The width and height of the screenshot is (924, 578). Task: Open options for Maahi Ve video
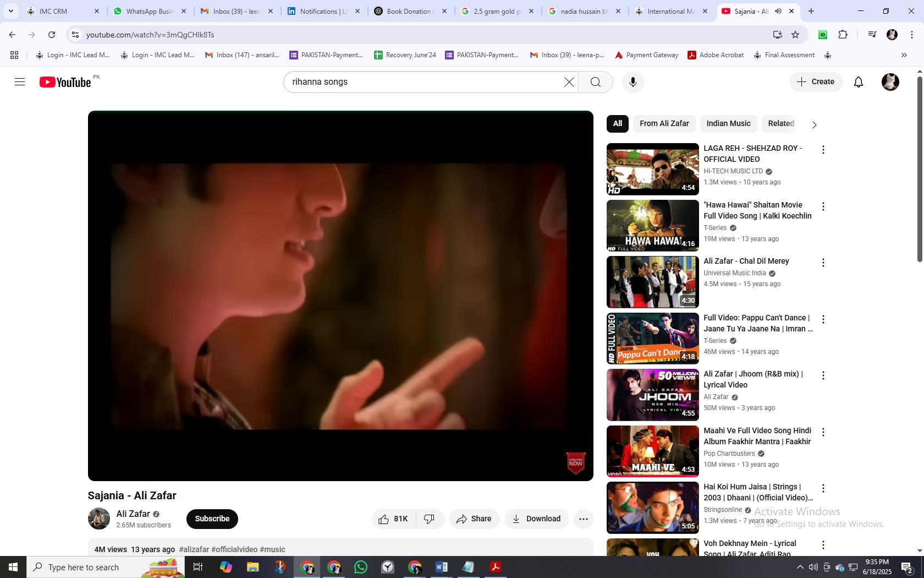click(823, 432)
